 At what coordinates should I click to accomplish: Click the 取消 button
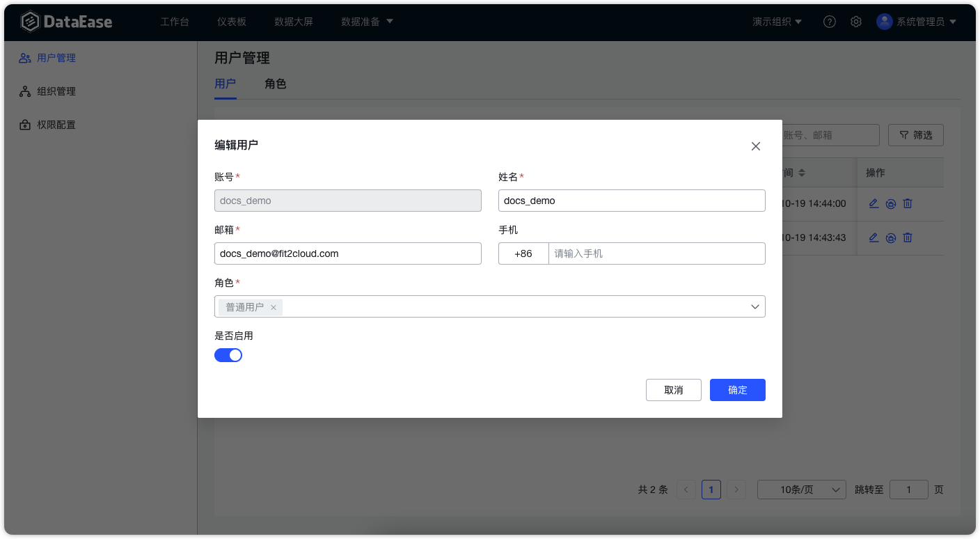point(674,390)
